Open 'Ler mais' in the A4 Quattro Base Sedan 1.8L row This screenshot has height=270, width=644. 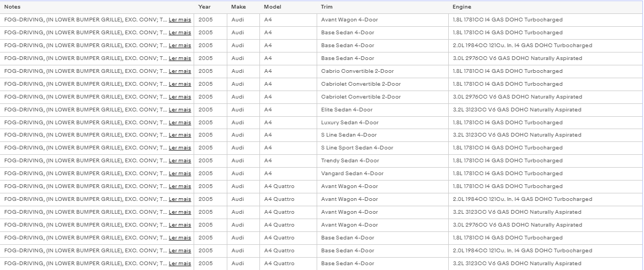[x=180, y=238]
